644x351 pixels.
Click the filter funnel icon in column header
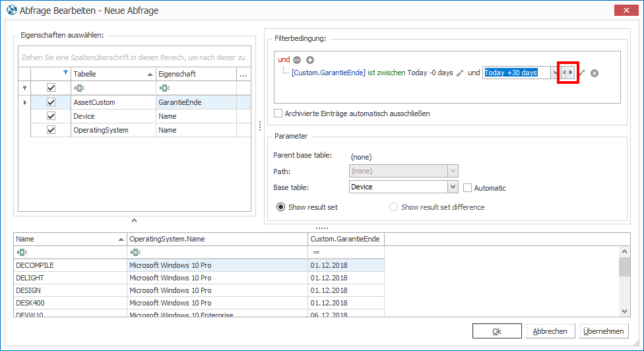[65, 73]
